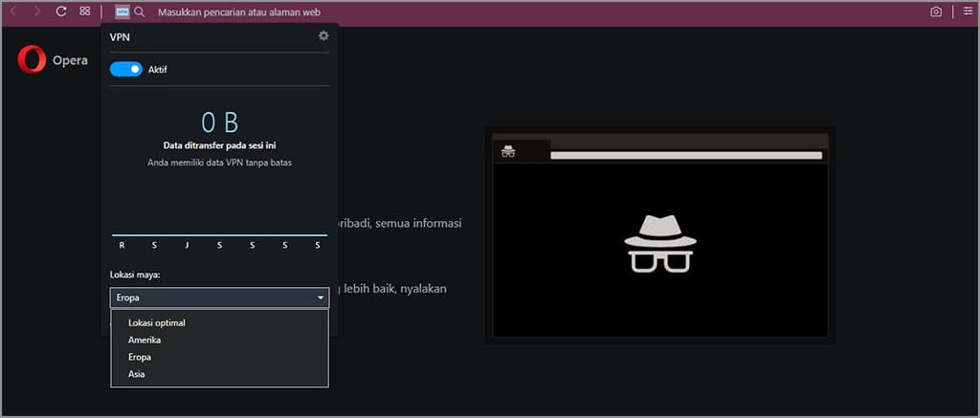The image size is (980, 418).
Task: Open VPN settings via the gear icon
Action: pos(323,35)
